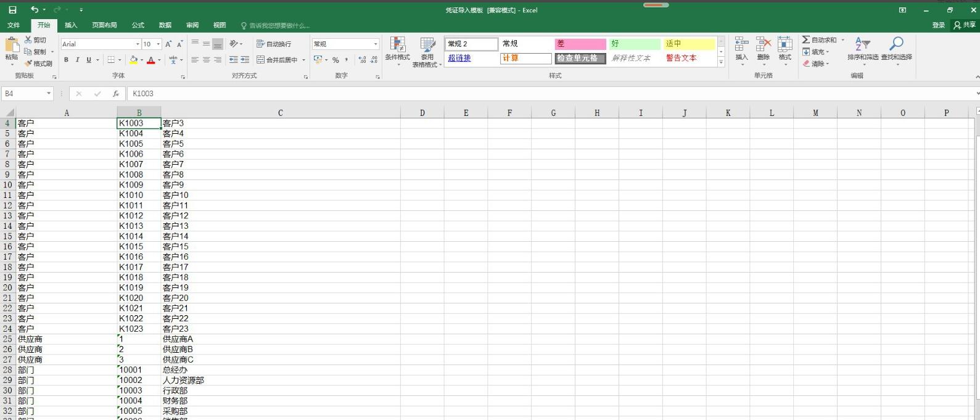Open cell Format (格式) menu
This screenshot has width=980, height=420.
(785, 51)
